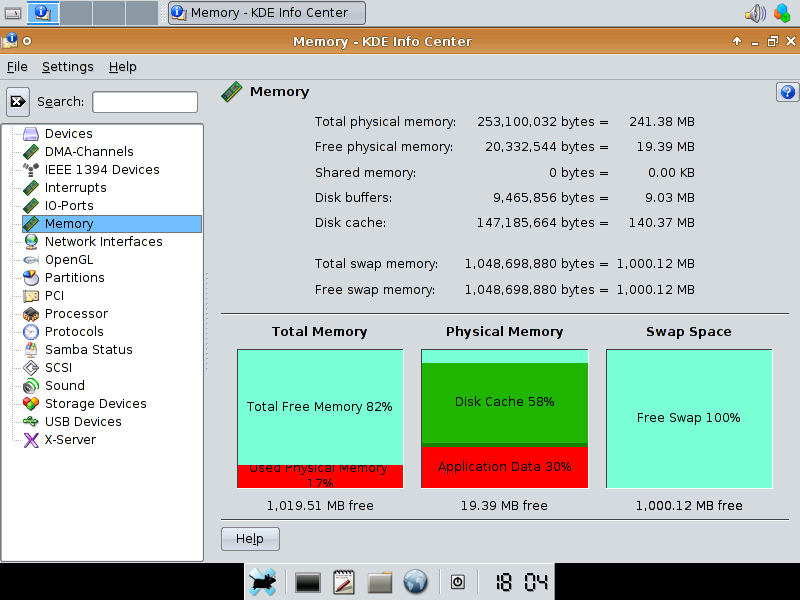This screenshot has height=600, width=800.
Task: Select DMA-Channels in the module list
Action: pyautogui.click(x=89, y=152)
